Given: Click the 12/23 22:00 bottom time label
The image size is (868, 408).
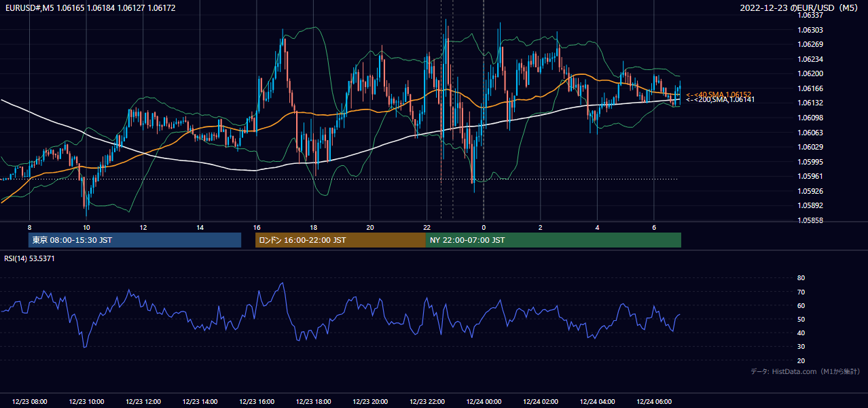Looking at the screenshot, I should [427, 402].
